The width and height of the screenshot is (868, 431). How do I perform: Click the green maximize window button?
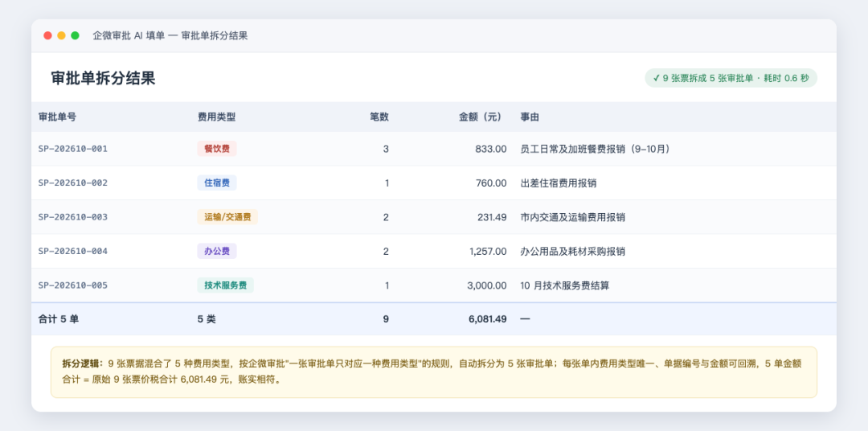point(76,35)
